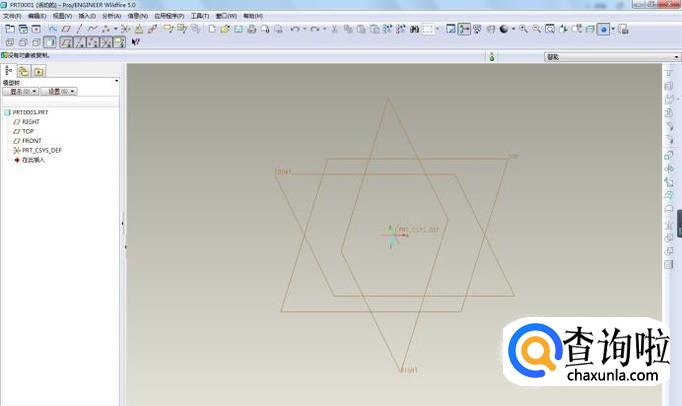The image size is (682, 406).
Task: Open the blue sphere display dropdown arrow
Action: click(x=613, y=29)
